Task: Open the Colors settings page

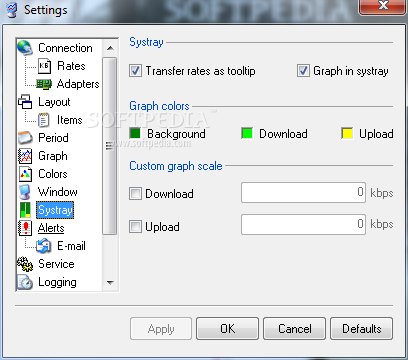Action: point(53,174)
